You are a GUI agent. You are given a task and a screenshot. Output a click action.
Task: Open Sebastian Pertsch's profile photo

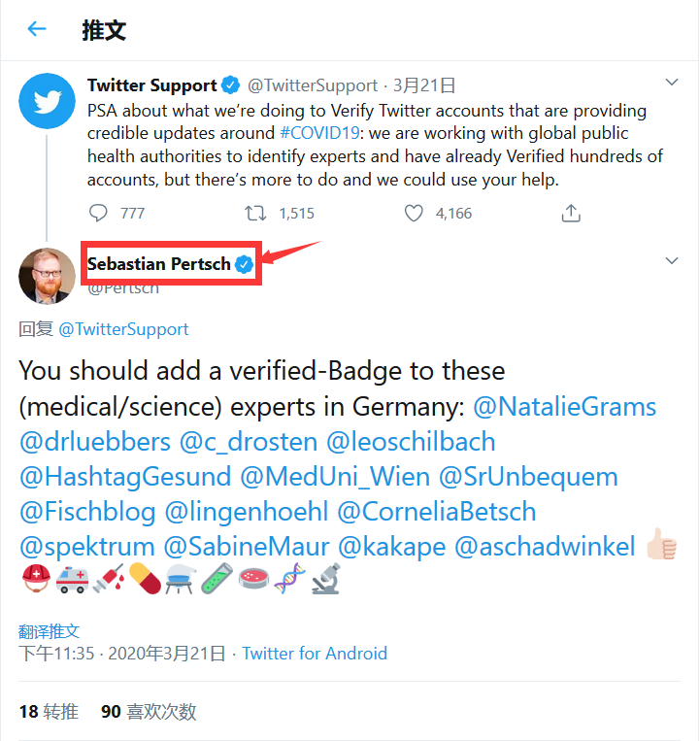pyautogui.click(x=47, y=276)
